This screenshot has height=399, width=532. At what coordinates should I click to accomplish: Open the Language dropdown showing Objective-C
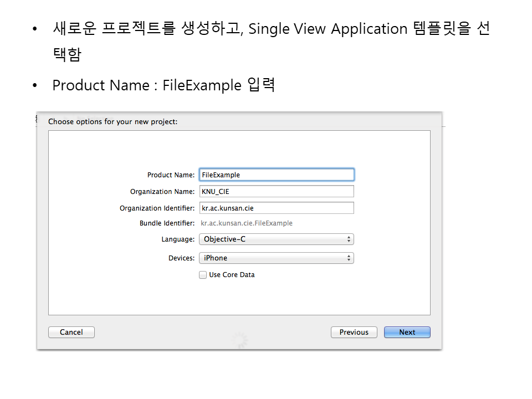[x=276, y=239]
